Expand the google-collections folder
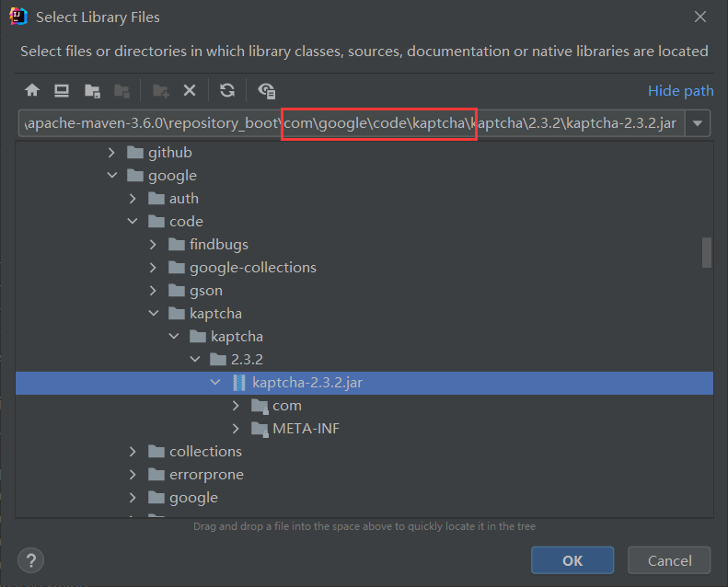Screen dimensions: 728x587 [153, 268]
